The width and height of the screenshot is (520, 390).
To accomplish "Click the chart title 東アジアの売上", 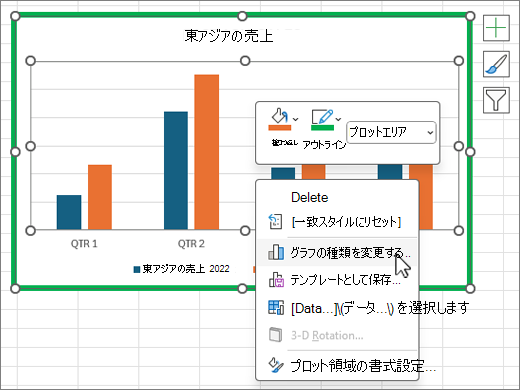I will (x=229, y=36).
